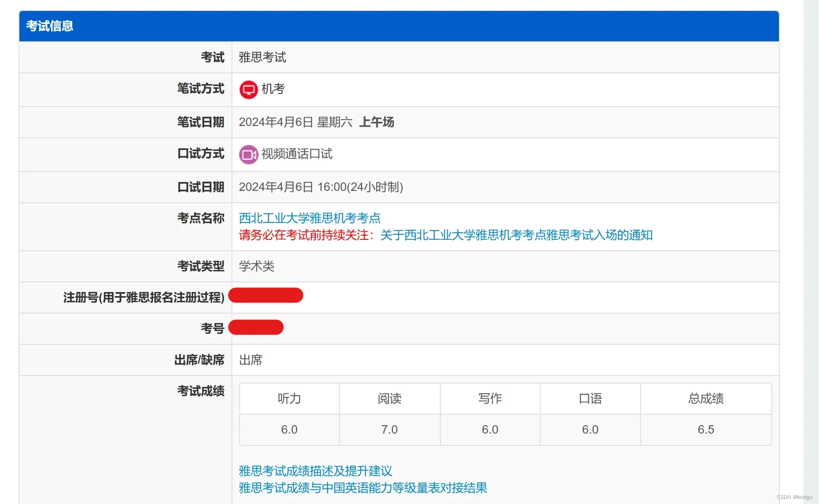The height and width of the screenshot is (504, 819).
Task: Click the 考试成绩 row label
Action: tap(201, 391)
